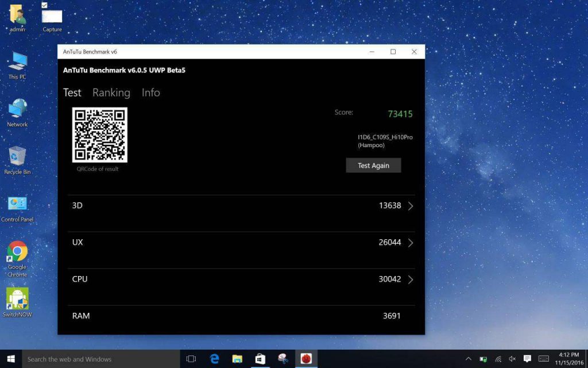The image size is (588, 368).
Task: Open the touch keyboard tray icon
Action: click(x=543, y=359)
